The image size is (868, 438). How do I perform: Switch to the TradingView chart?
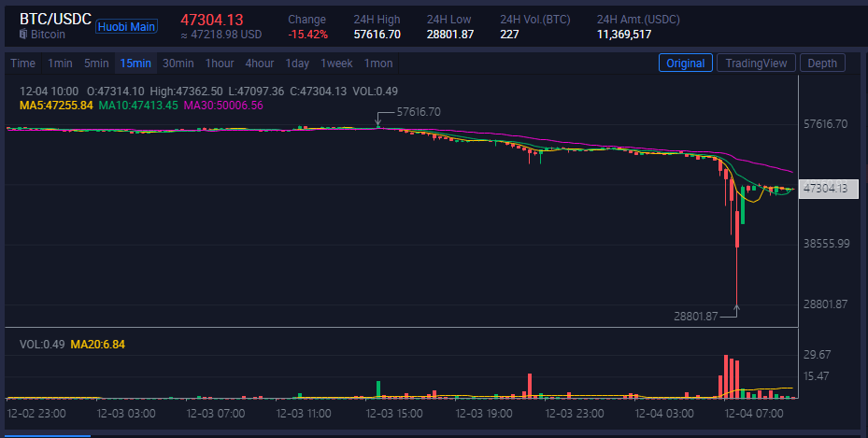point(757,64)
